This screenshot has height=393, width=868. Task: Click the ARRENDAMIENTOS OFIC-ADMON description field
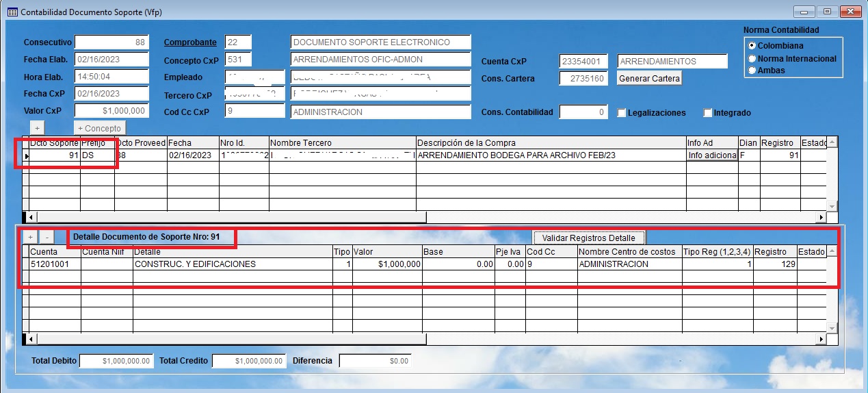pos(381,60)
